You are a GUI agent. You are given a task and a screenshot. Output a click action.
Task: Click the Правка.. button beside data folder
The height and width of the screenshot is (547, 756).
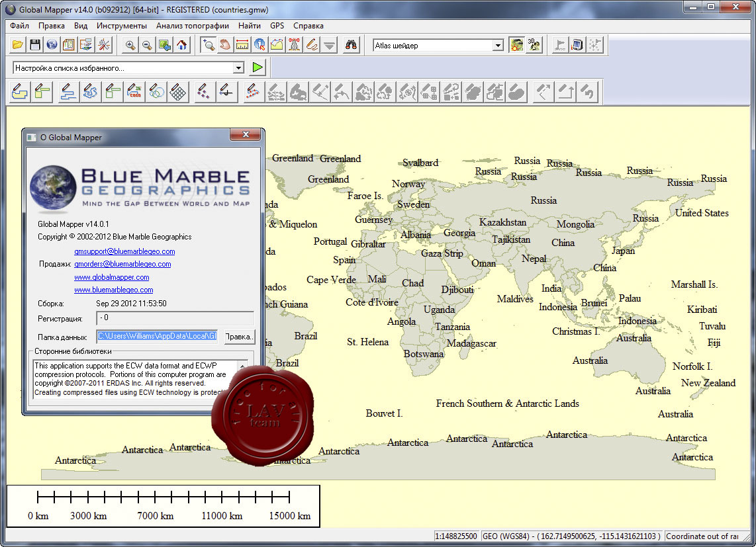tap(239, 337)
